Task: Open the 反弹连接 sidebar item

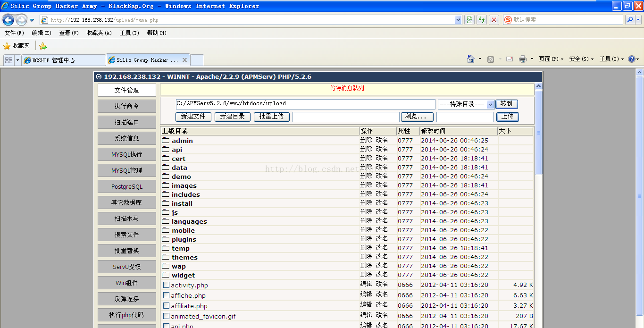Action: click(x=127, y=299)
